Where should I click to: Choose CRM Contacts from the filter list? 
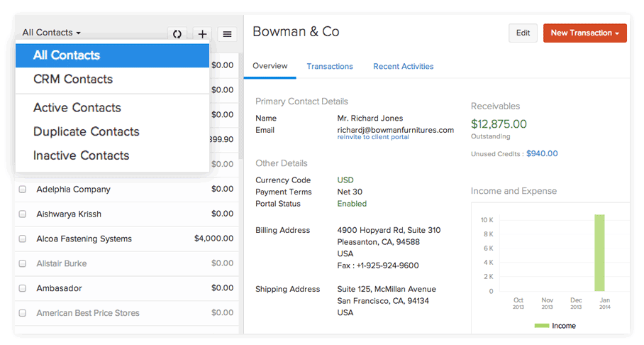73,80
